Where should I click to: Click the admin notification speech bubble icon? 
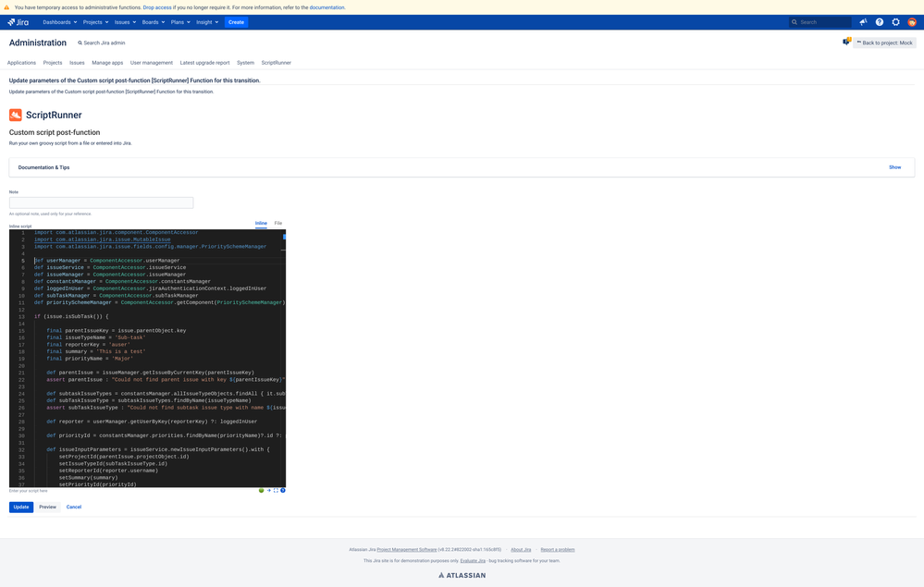pos(847,42)
